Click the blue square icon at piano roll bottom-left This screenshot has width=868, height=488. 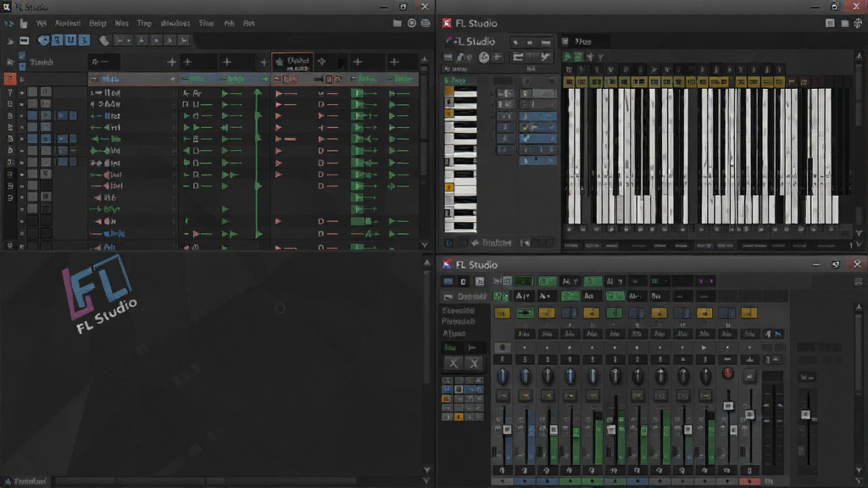[449, 243]
